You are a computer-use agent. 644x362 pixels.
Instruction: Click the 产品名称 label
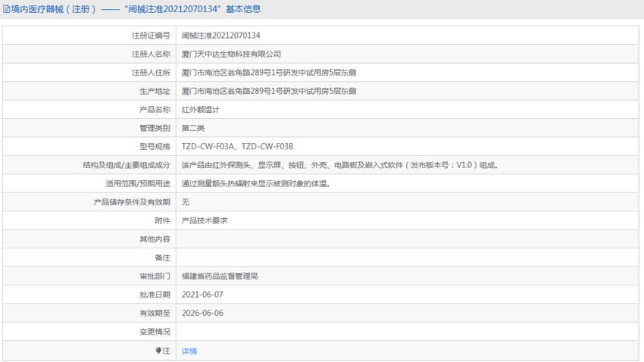click(x=155, y=110)
